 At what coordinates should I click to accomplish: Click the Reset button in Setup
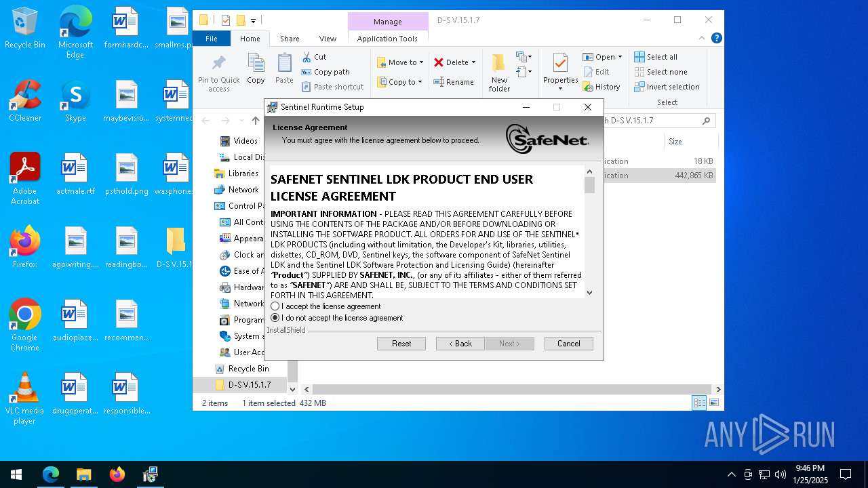tap(401, 344)
